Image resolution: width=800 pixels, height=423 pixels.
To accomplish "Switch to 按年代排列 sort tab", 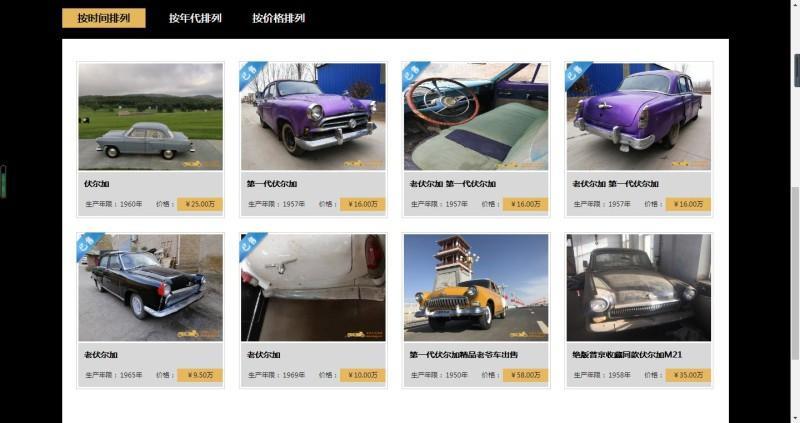I will [195, 18].
